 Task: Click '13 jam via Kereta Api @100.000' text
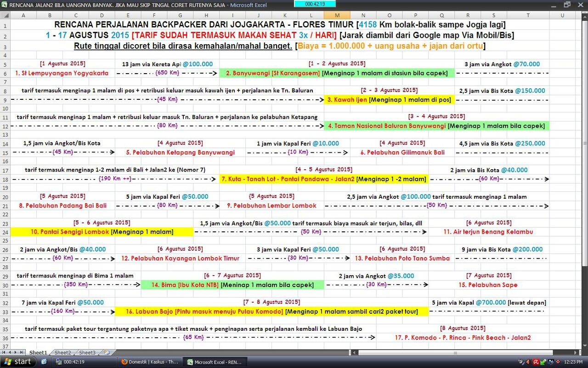(168, 64)
